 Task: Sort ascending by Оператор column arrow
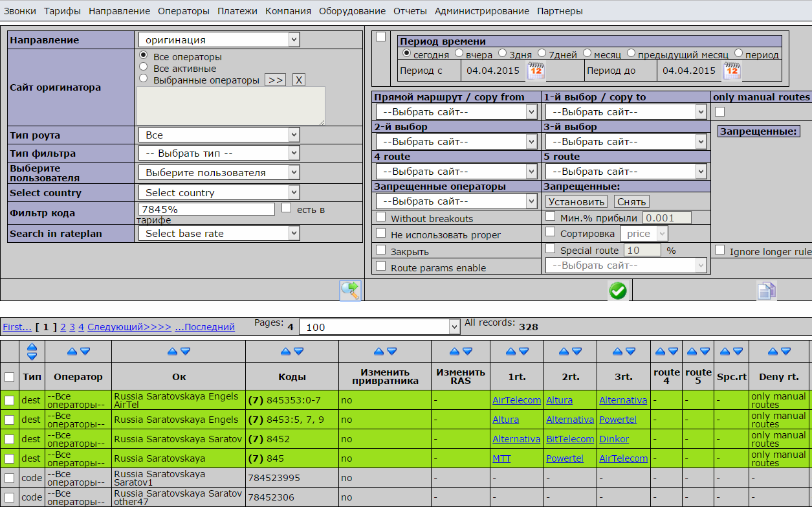point(72,352)
